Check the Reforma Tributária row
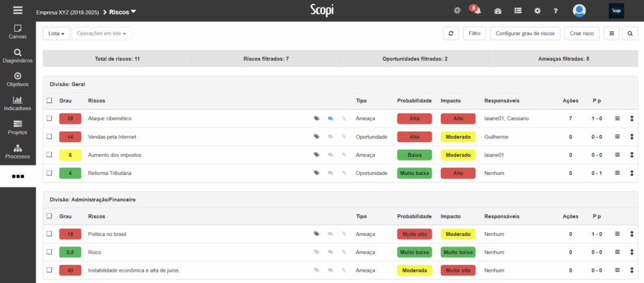 point(49,173)
